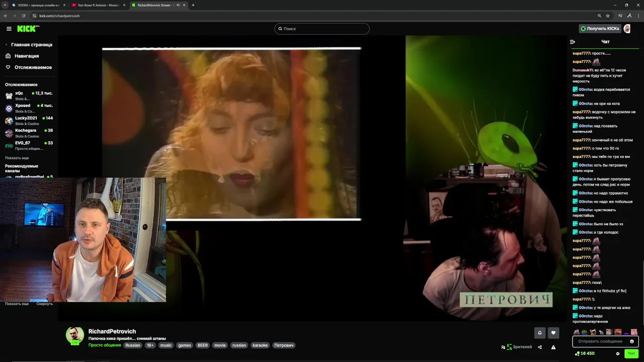Screen dimensions: 644x362
Task: Open the Kick hamburger sidebar menu
Action: (x=9, y=29)
